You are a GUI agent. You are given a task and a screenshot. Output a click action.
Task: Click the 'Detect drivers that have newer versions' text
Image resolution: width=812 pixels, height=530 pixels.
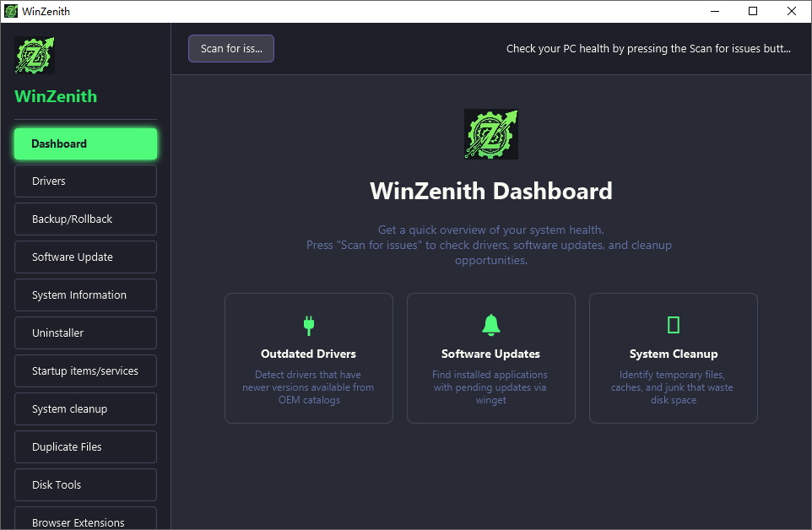coord(309,387)
